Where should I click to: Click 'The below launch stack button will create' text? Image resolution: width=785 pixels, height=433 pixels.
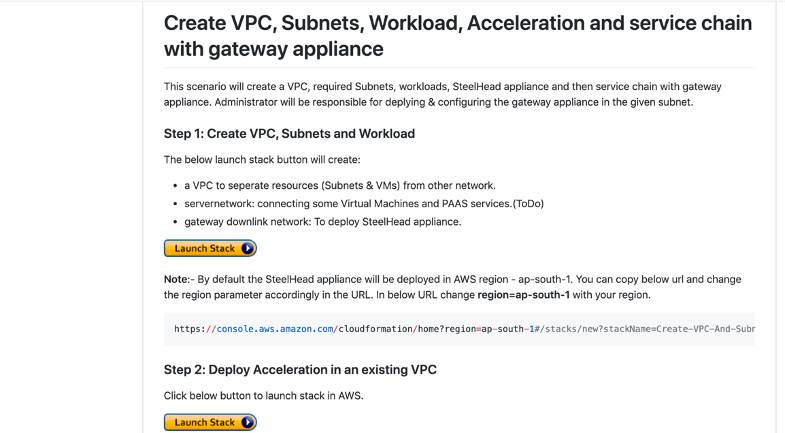262,160
